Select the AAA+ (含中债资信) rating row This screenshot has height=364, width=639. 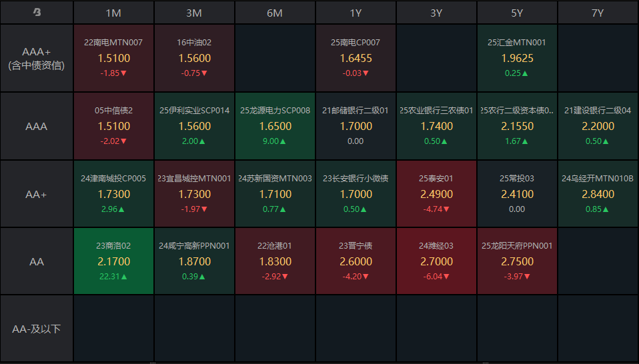[37, 58]
